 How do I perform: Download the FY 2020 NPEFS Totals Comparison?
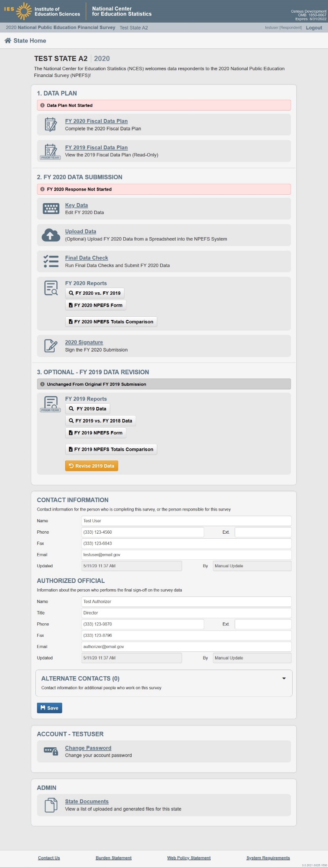point(111,322)
